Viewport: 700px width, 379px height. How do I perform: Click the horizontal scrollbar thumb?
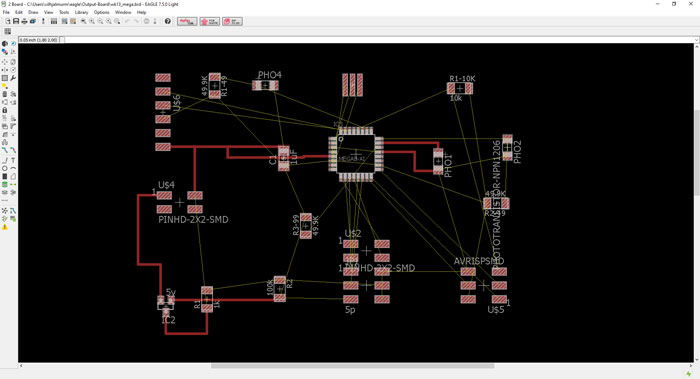click(x=352, y=366)
